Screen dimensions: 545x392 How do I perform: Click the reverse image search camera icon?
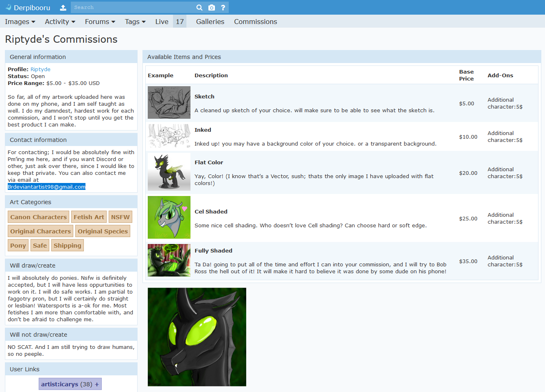tap(212, 7)
